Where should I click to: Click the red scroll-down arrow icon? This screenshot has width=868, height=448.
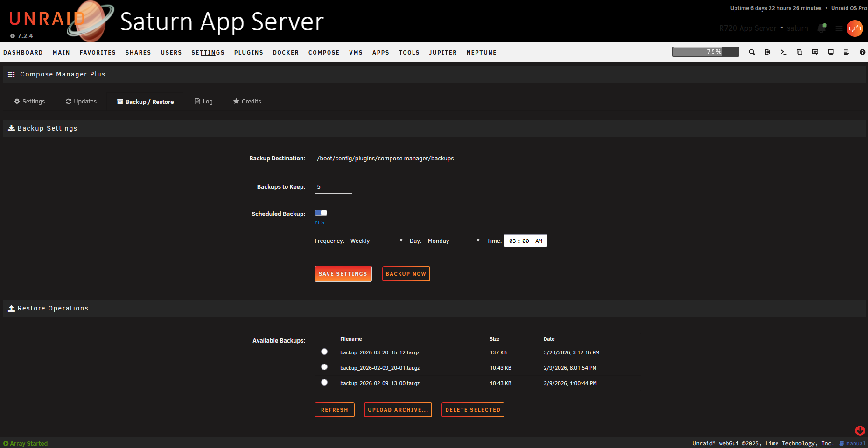(860, 431)
